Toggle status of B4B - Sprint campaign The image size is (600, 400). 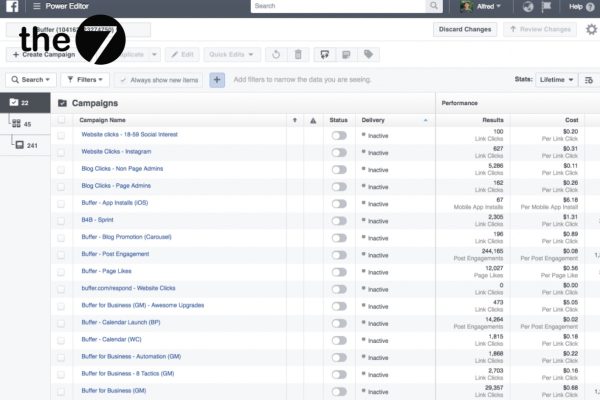coord(339,221)
